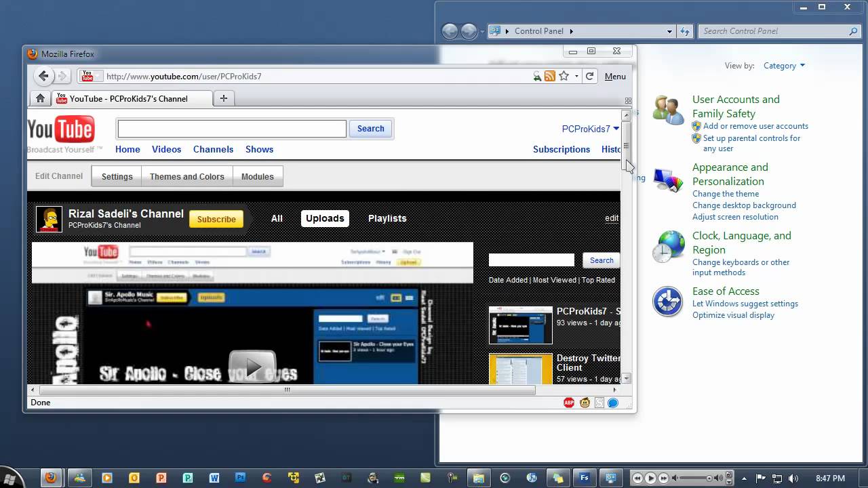Click the Destroy Twitter Client video thumbnail
Viewport: 868px width, 488px height.
pyautogui.click(x=521, y=369)
